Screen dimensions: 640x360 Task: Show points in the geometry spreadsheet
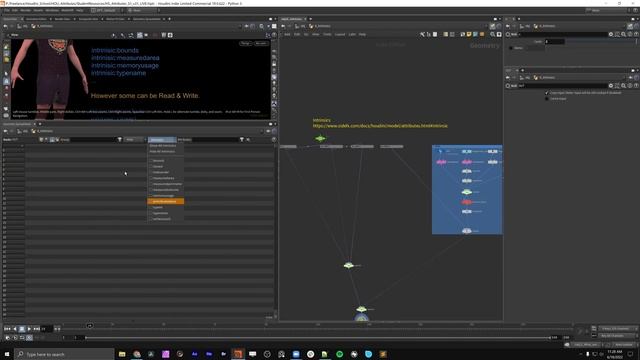pos(41,140)
